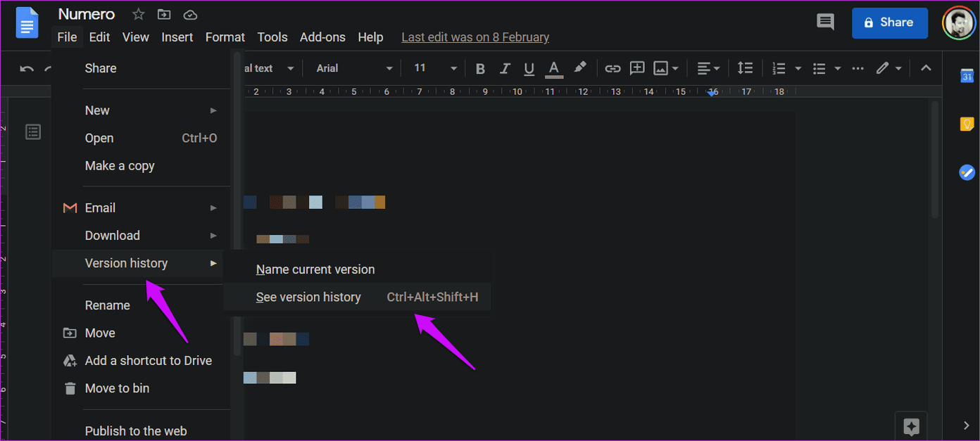The width and height of the screenshot is (980, 441).
Task: Expand the Email submenu
Action: (141, 207)
